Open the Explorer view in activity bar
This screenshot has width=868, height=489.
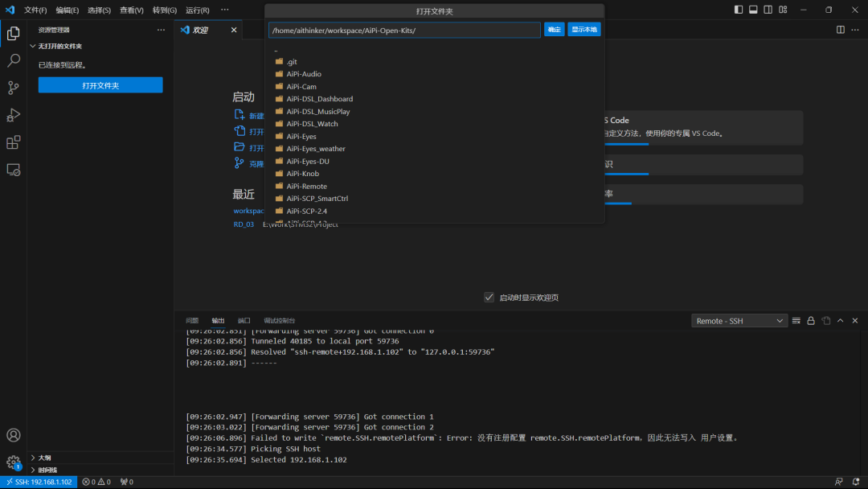pyautogui.click(x=14, y=33)
